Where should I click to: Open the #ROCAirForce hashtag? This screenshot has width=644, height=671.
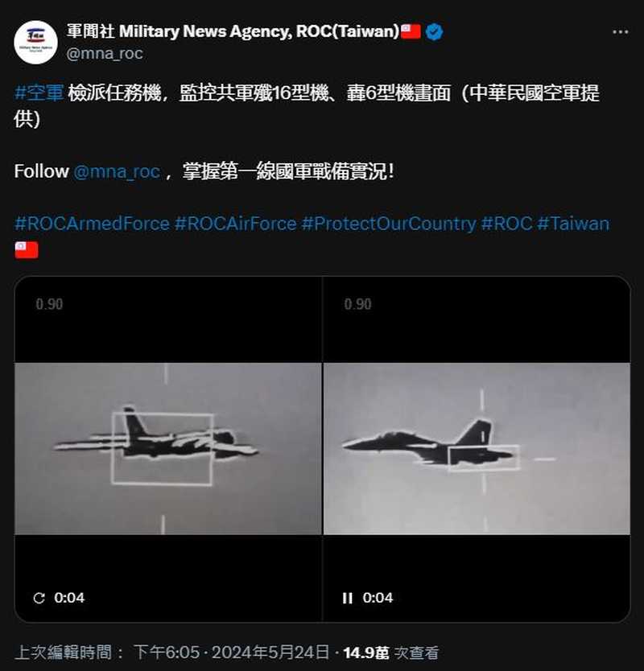[x=236, y=224]
